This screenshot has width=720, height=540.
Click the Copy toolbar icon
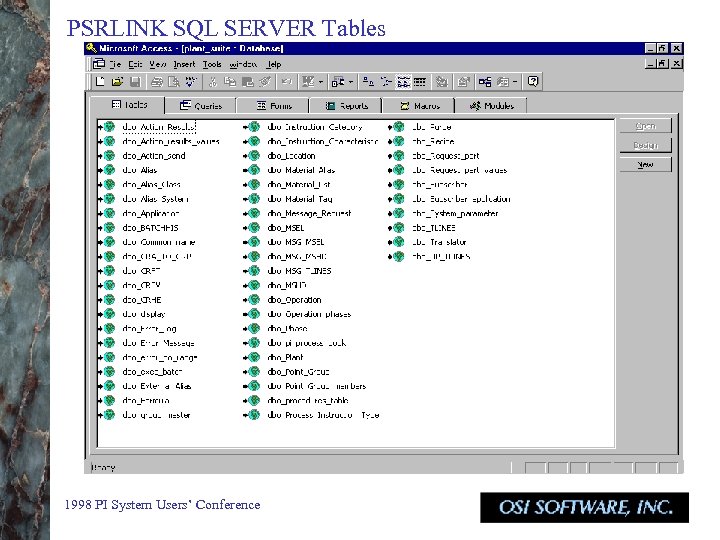(230, 82)
